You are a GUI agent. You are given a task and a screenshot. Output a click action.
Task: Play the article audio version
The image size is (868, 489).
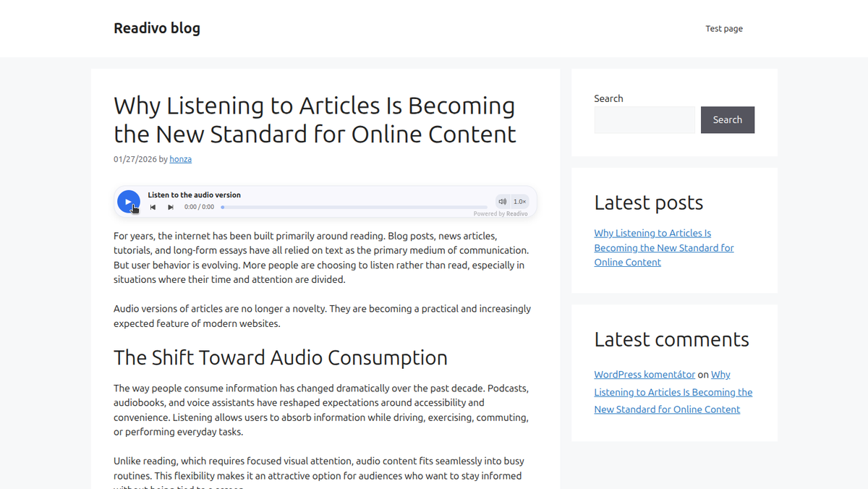click(x=128, y=201)
